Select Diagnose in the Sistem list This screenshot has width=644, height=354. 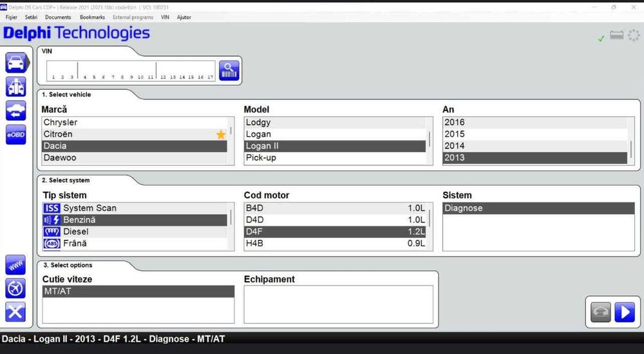pyautogui.click(x=538, y=208)
